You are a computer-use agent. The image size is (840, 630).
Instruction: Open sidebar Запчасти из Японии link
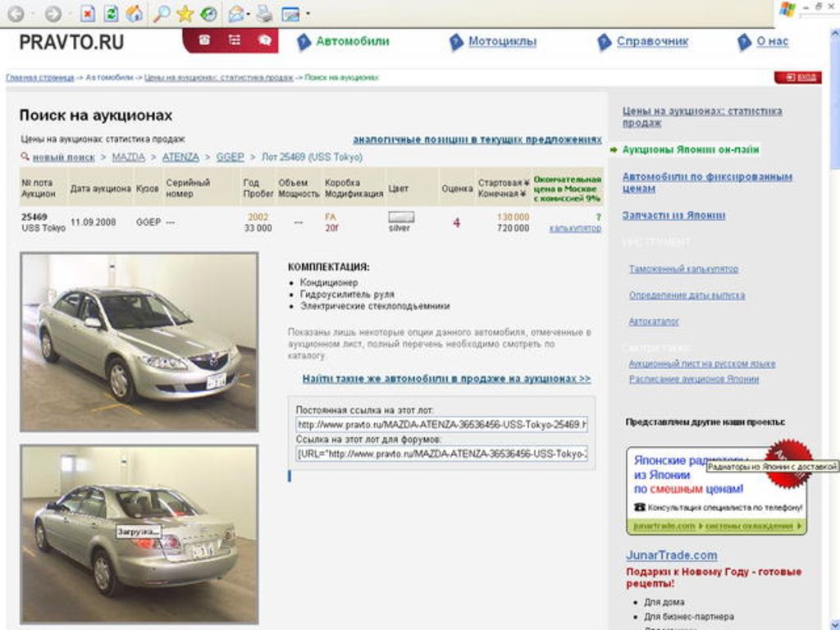tap(673, 216)
